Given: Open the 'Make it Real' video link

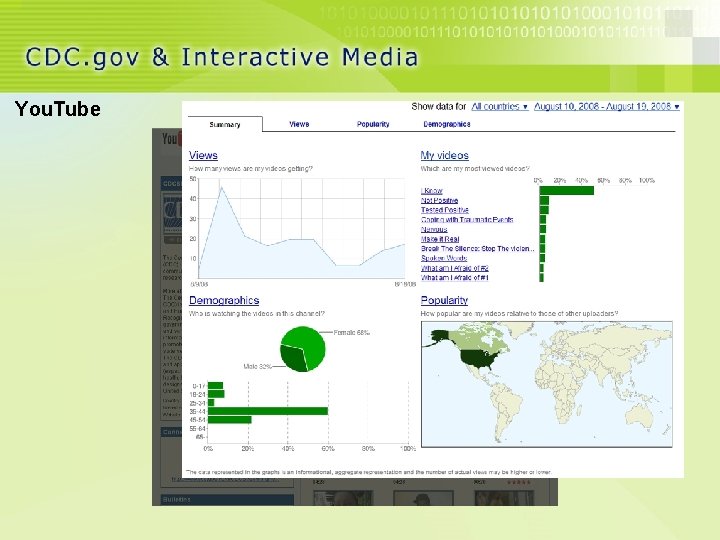Looking at the screenshot, I should click(x=440, y=239).
